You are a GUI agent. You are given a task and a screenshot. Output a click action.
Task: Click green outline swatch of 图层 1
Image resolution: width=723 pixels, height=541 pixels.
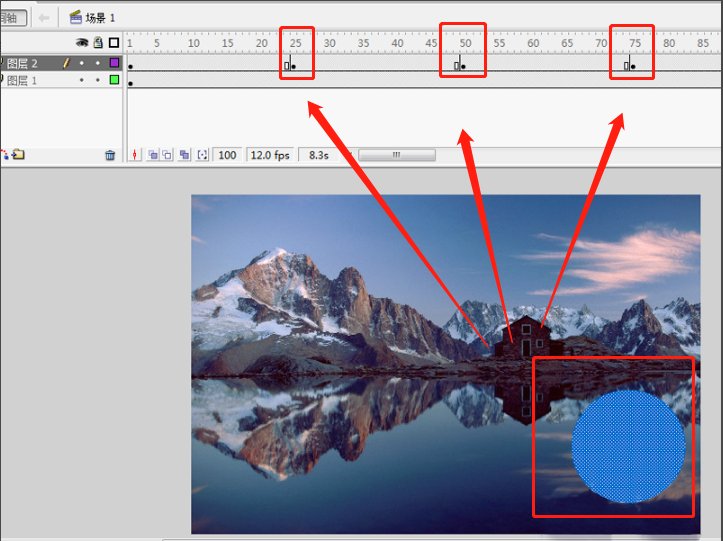pyautogui.click(x=114, y=80)
